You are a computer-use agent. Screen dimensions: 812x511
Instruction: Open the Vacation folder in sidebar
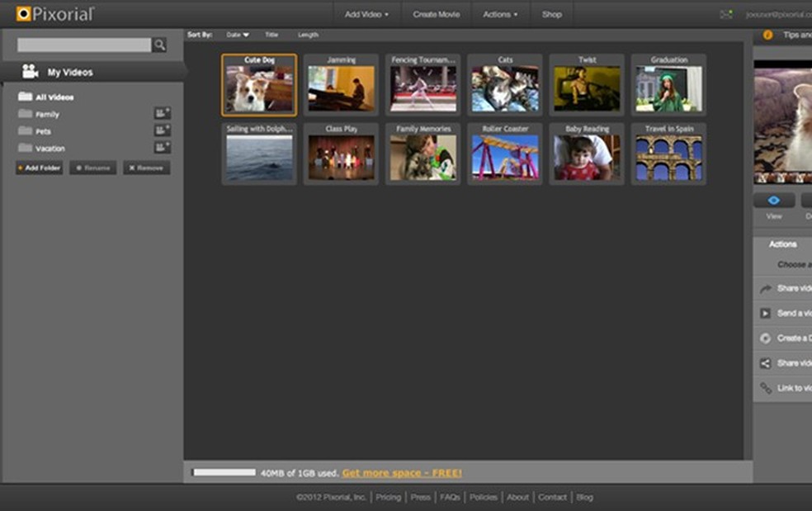pos(50,149)
